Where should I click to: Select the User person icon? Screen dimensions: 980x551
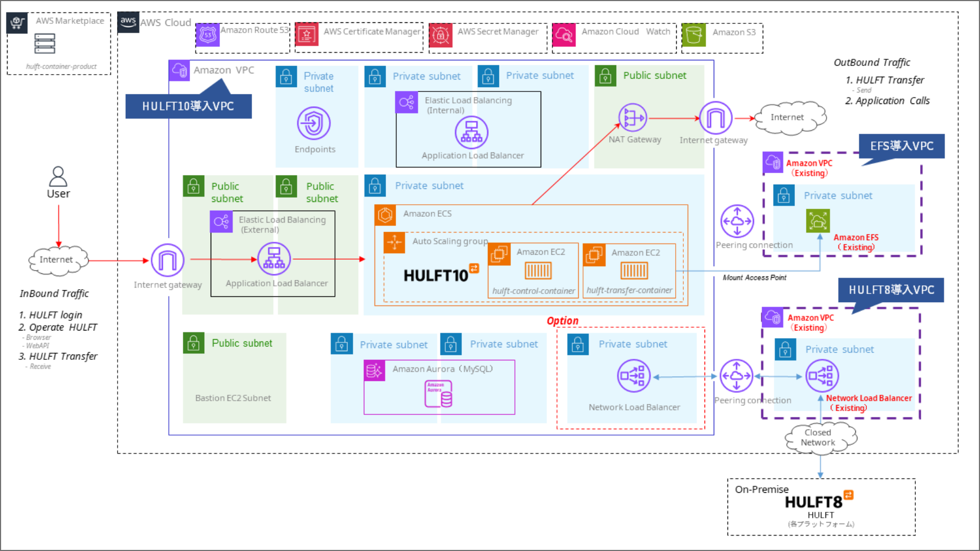coord(58,176)
